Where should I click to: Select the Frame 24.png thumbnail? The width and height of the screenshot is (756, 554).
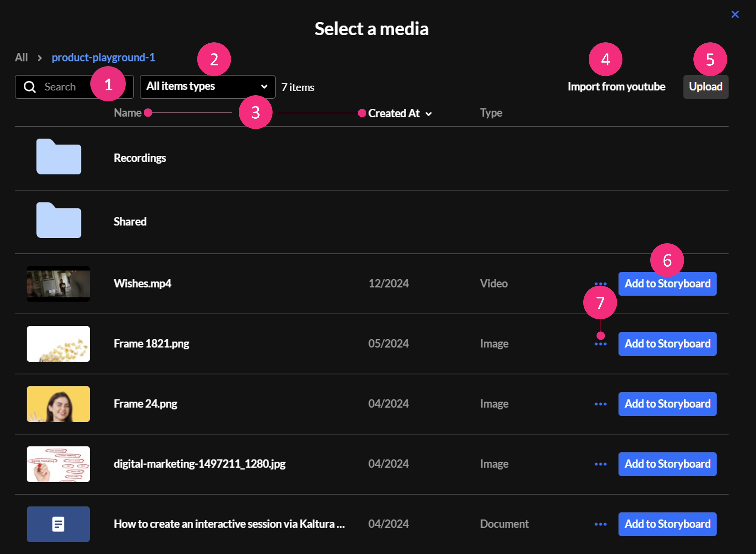58,404
